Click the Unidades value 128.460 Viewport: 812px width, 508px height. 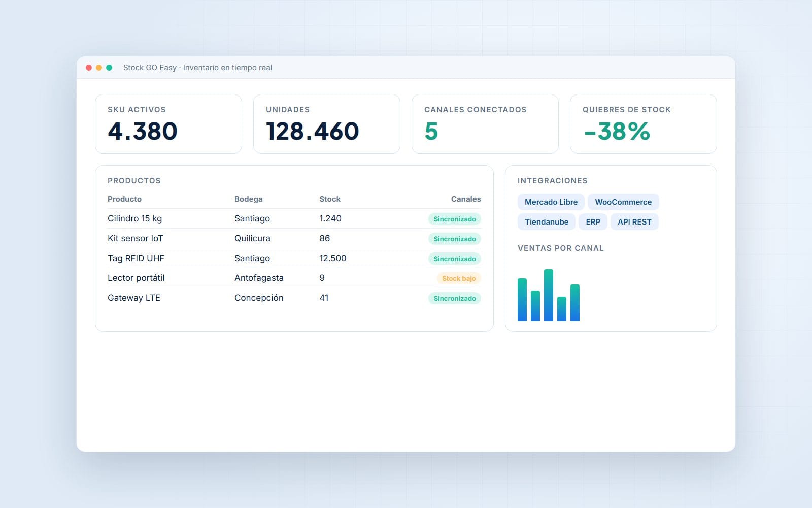click(313, 131)
